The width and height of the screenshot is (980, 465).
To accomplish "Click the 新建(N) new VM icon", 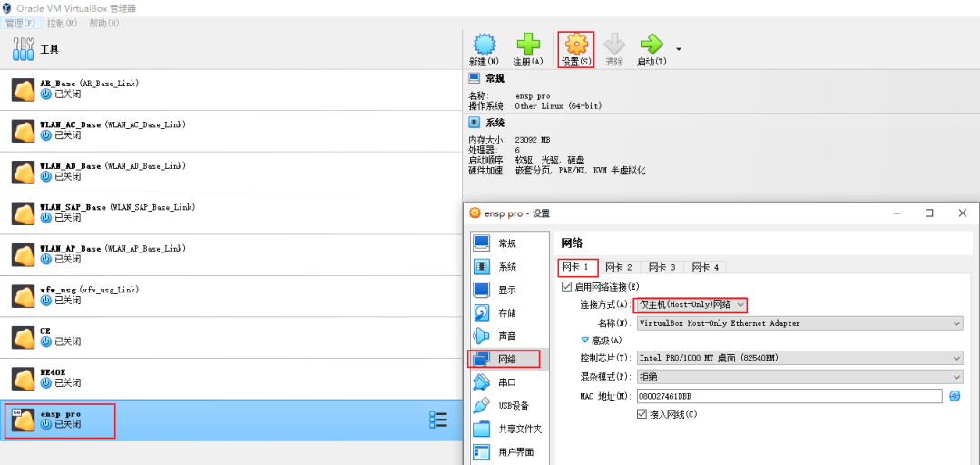I will coord(484,45).
